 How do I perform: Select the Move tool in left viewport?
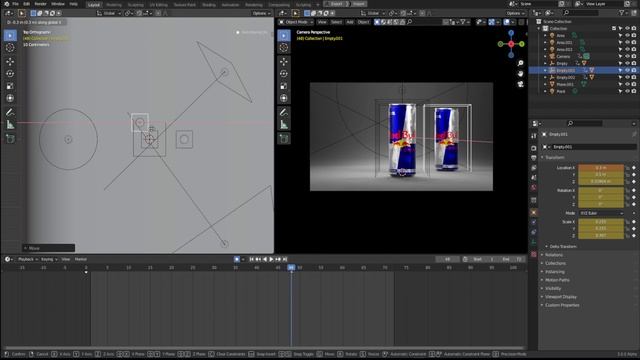[10, 62]
